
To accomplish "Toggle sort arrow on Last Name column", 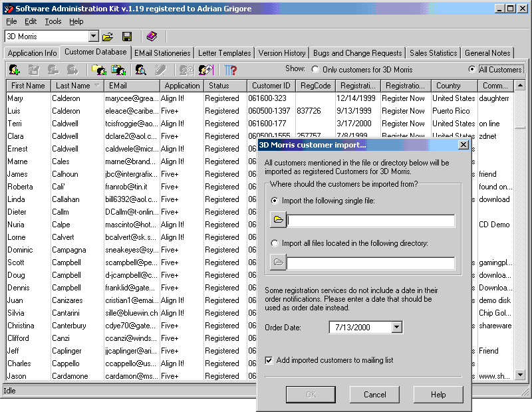I will [x=97, y=86].
